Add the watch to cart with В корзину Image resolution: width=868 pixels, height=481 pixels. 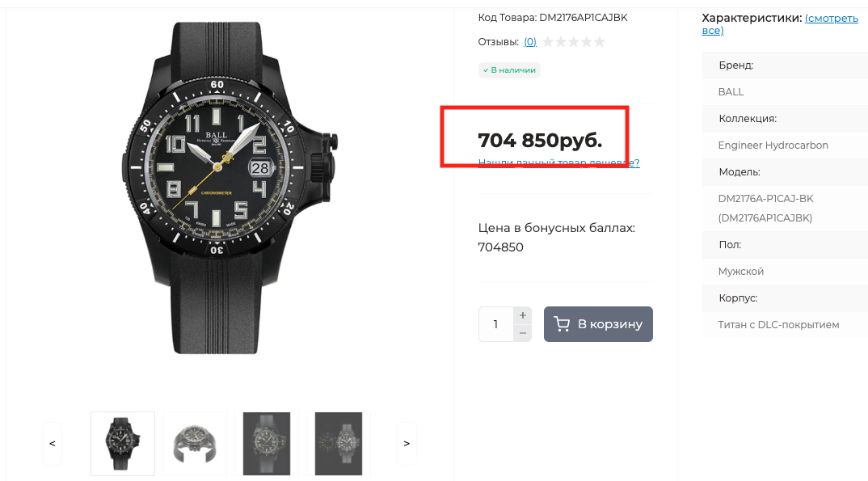pos(598,324)
